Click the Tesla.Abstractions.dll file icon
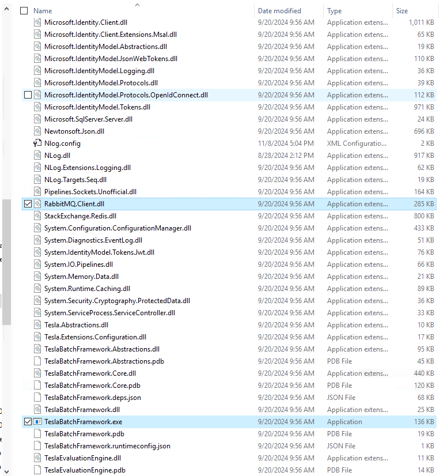The width and height of the screenshot is (448, 476). click(37, 325)
